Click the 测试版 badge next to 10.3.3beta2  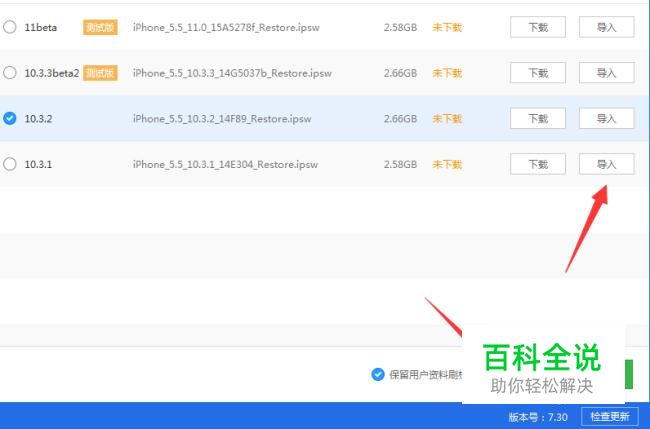(100, 73)
